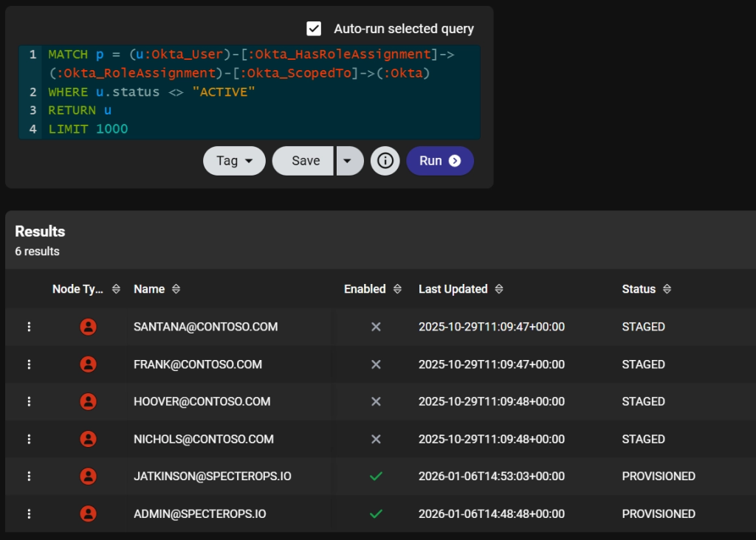
Task: Click disabled X icon in SANTANA row
Action: (x=376, y=327)
